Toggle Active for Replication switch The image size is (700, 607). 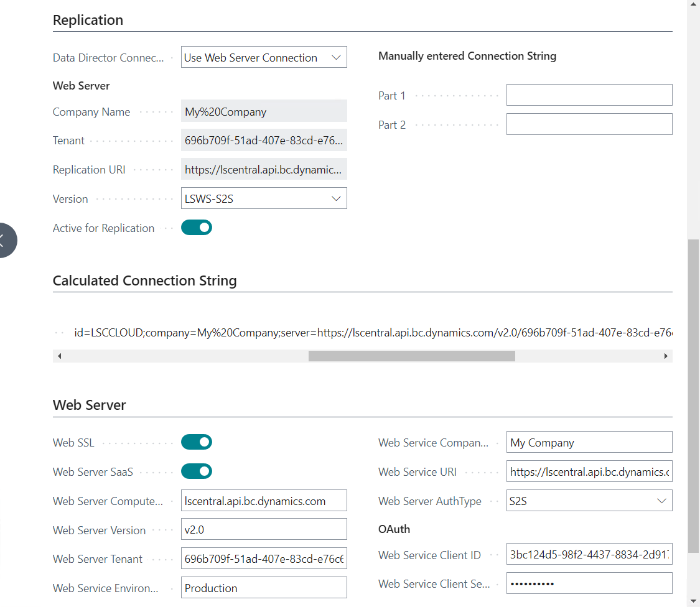click(x=197, y=228)
